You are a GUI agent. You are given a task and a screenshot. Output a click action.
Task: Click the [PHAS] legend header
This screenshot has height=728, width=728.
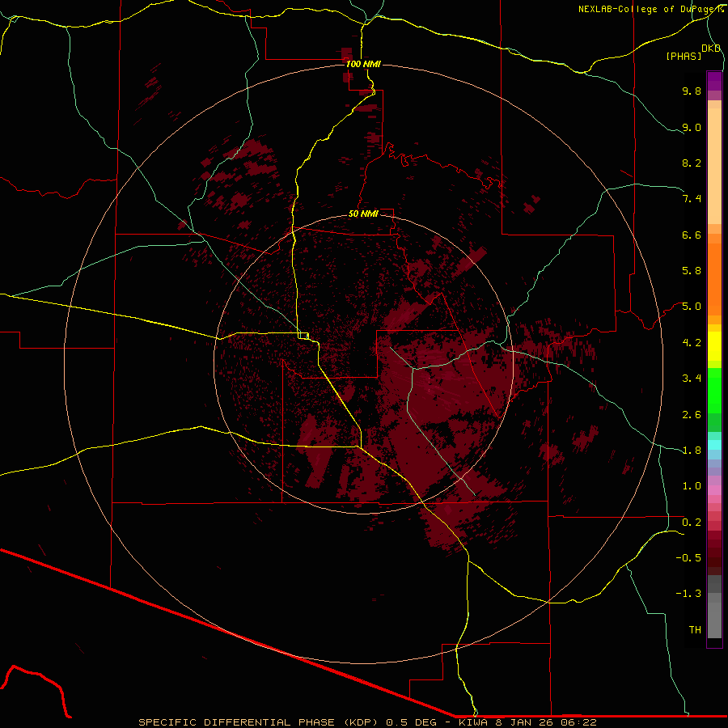(x=684, y=56)
